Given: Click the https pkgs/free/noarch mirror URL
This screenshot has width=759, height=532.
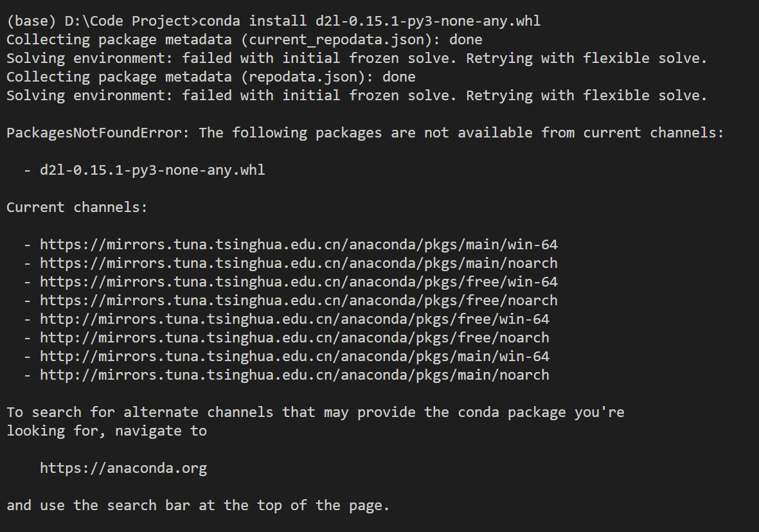Looking at the screenshot, I should (x=299, y=300).
